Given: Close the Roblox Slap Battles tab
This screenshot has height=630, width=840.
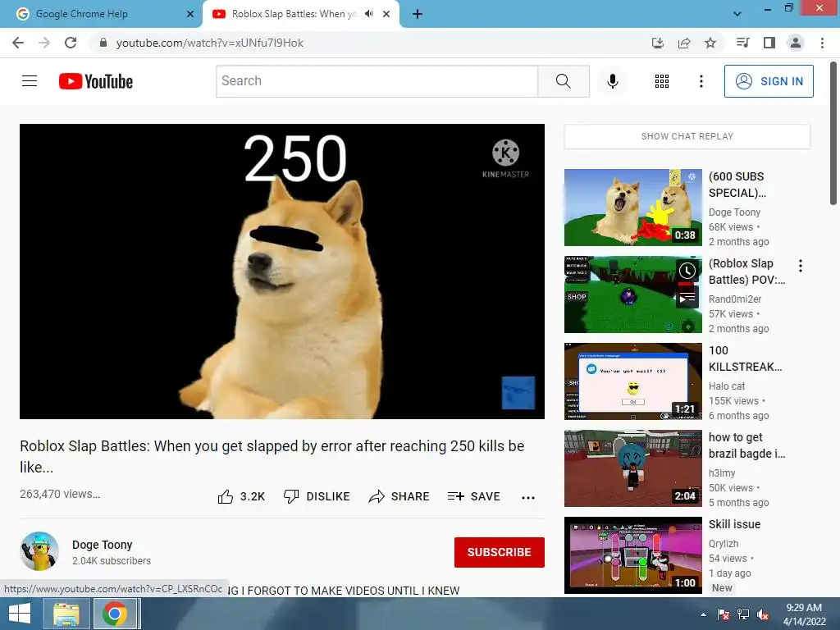Looking at the screenshot, I should [386, 14].
